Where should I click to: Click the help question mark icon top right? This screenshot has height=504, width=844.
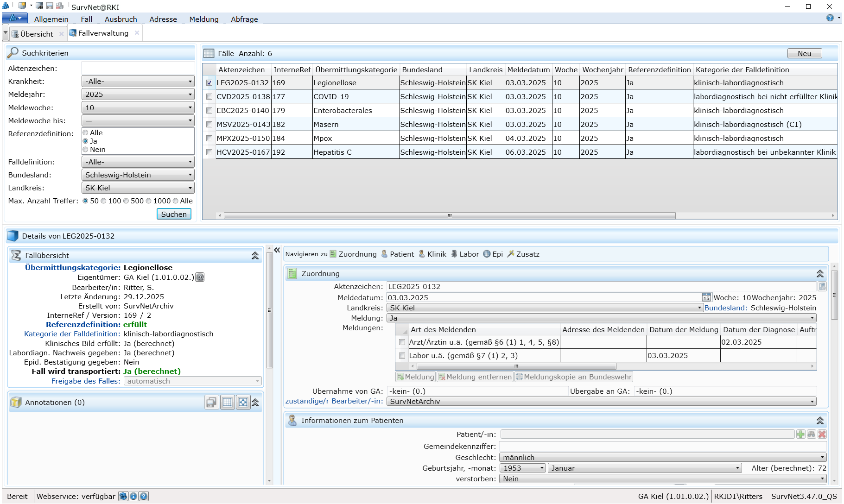click(x=830, y=18)
